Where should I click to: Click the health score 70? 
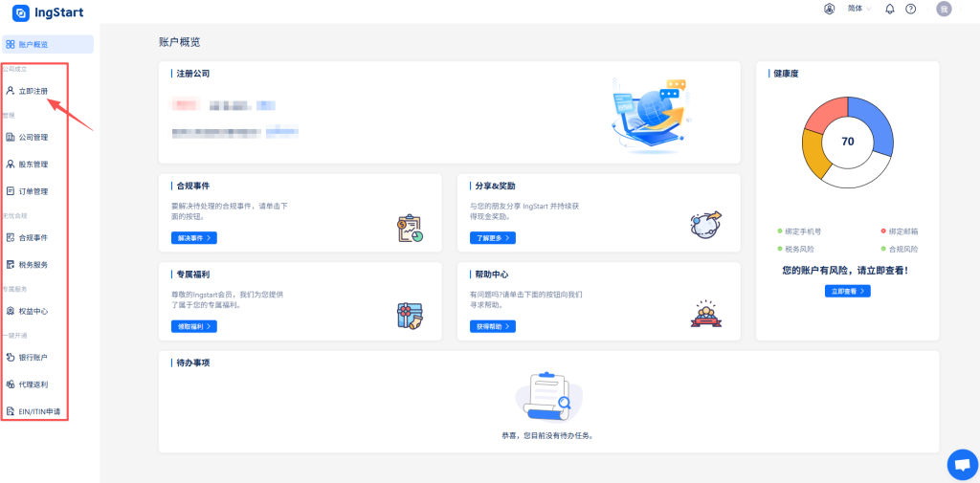(848, 142)
